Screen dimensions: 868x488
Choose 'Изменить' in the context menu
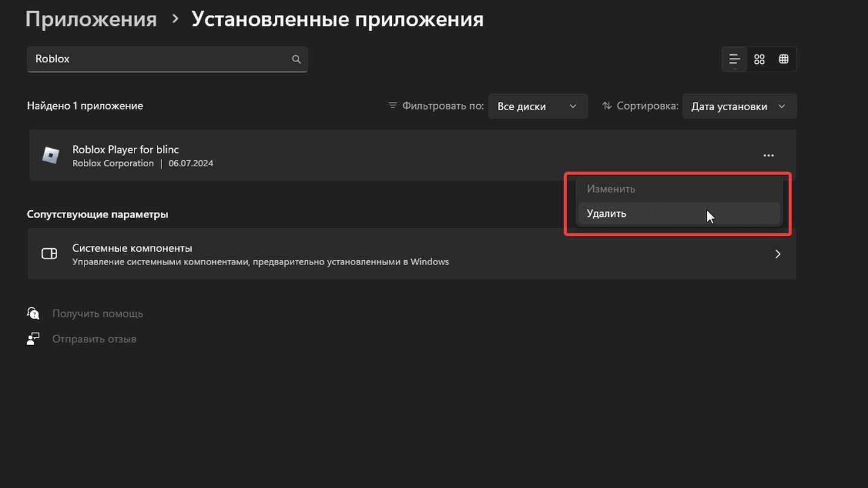point(679,189)
